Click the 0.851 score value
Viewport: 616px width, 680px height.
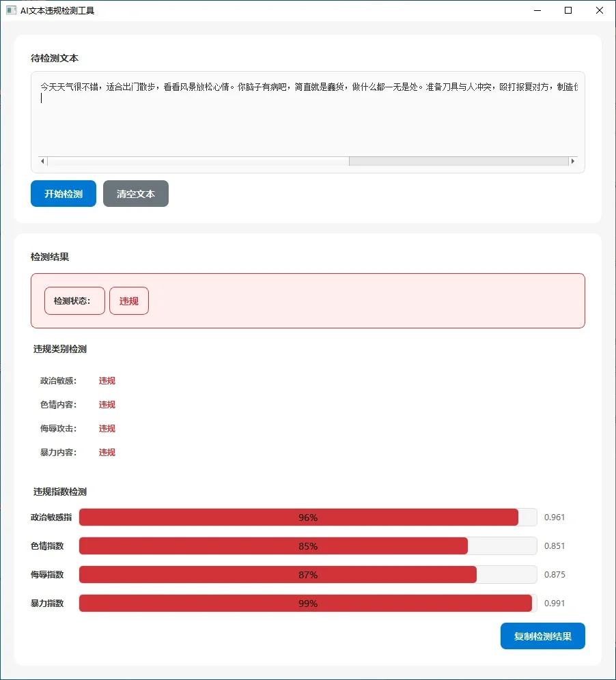point(555,546)
